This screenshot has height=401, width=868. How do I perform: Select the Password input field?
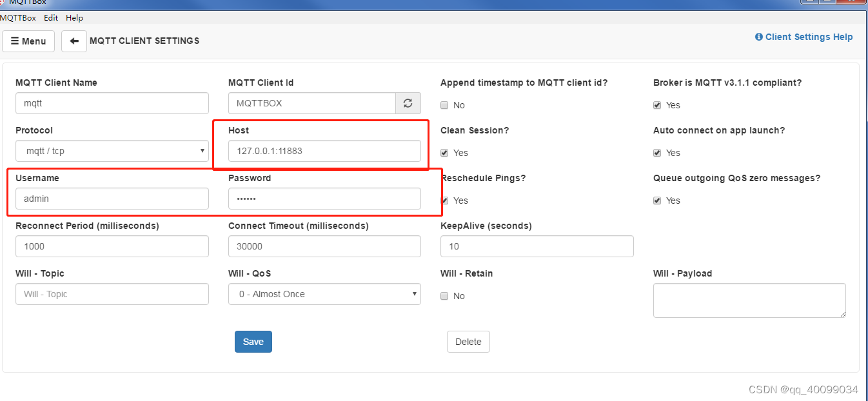coord(324,199)
